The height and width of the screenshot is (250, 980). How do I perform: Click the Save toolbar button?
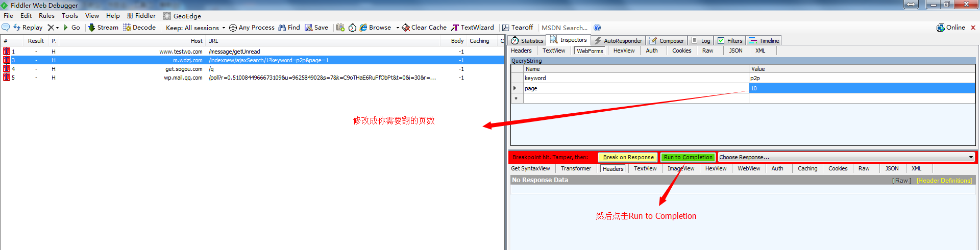point(316,28)
